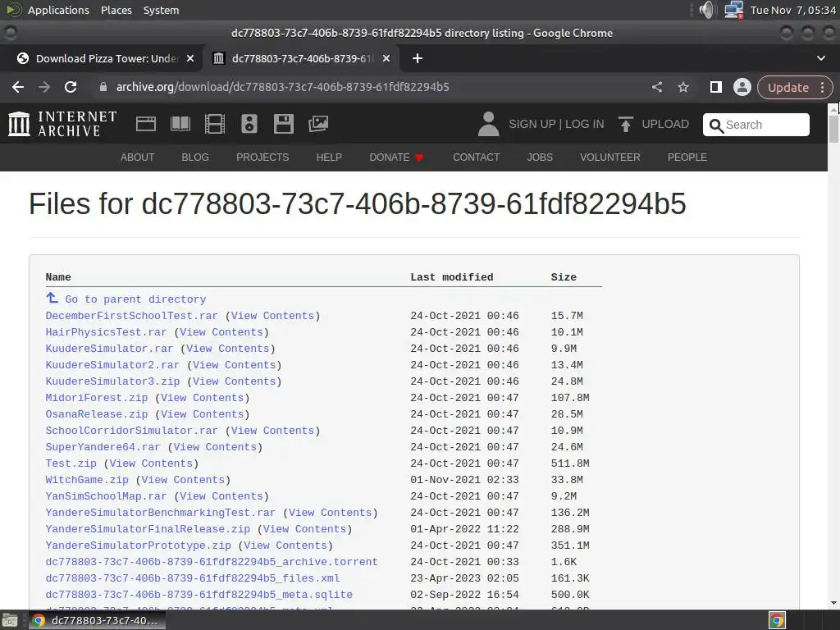
Task: Open the _files.xml link
Action: point(192,578)
